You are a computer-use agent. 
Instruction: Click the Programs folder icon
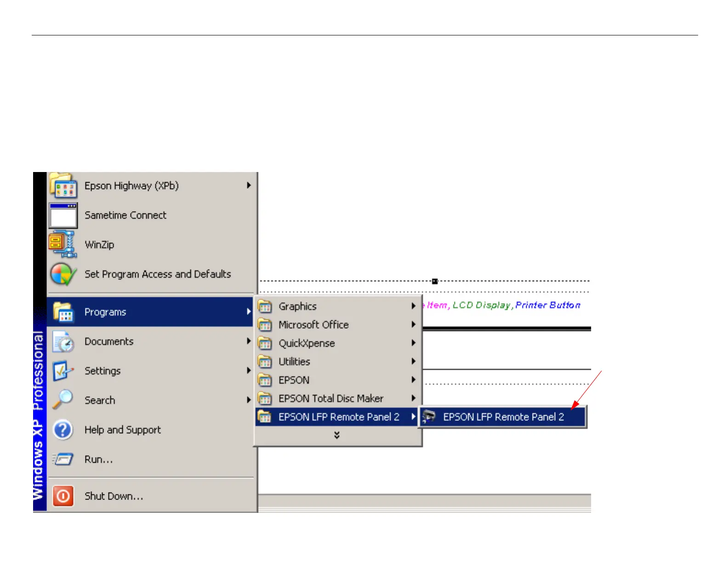pyautogui.click(x=63, y=312)
